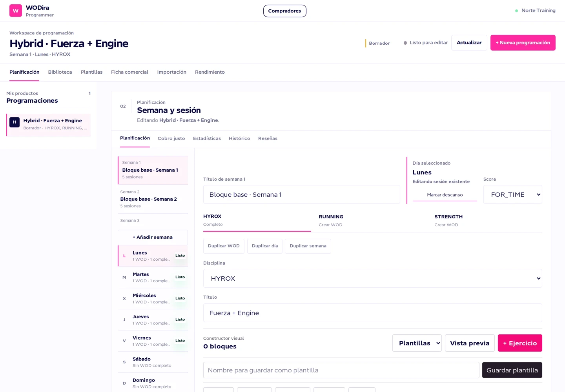Click the H avatar of Hybrid product

point(15,122)
